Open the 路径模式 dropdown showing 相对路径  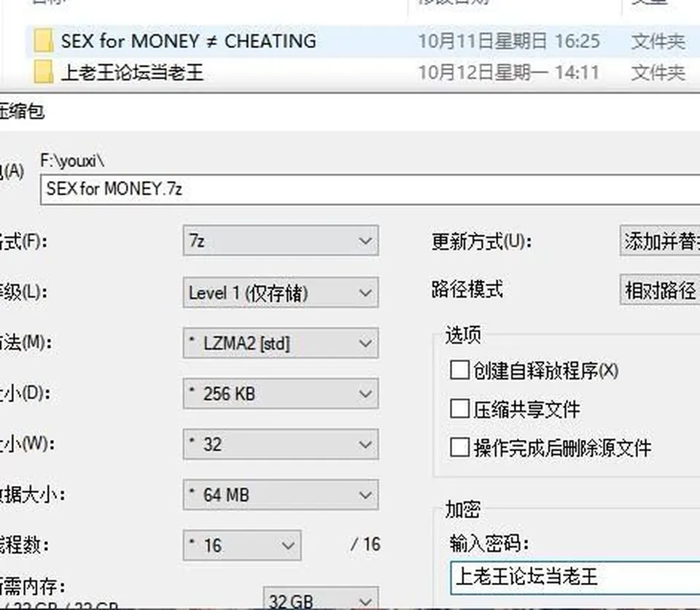[x=660, y=290]
